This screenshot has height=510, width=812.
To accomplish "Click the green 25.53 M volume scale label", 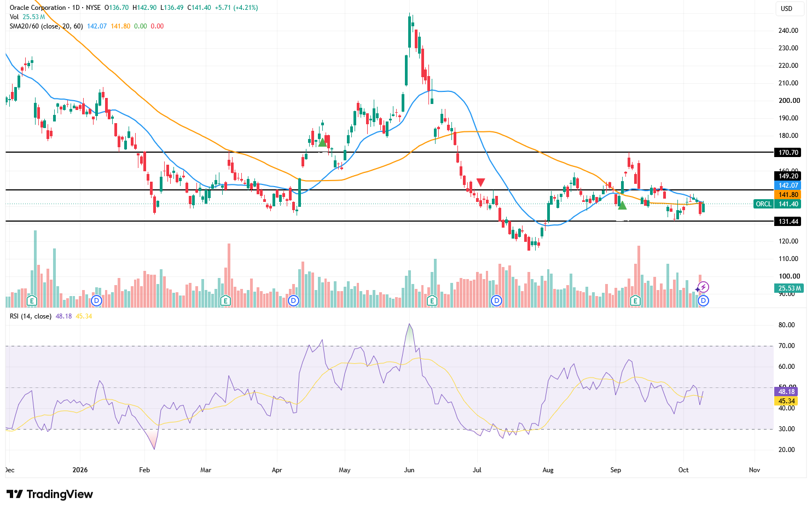I will pyautogui.click(x=790, y=288).
